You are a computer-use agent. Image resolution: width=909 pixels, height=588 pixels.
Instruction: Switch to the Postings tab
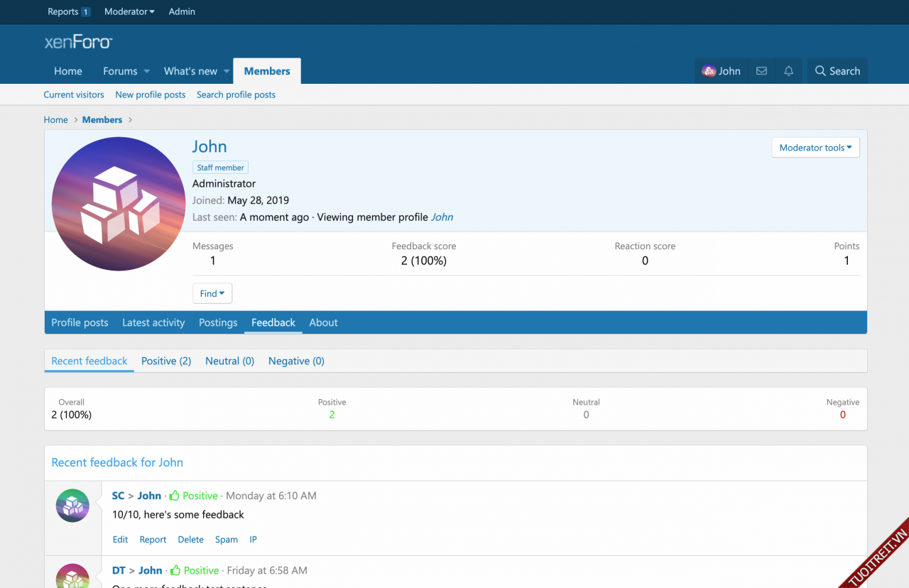point(218,322)
